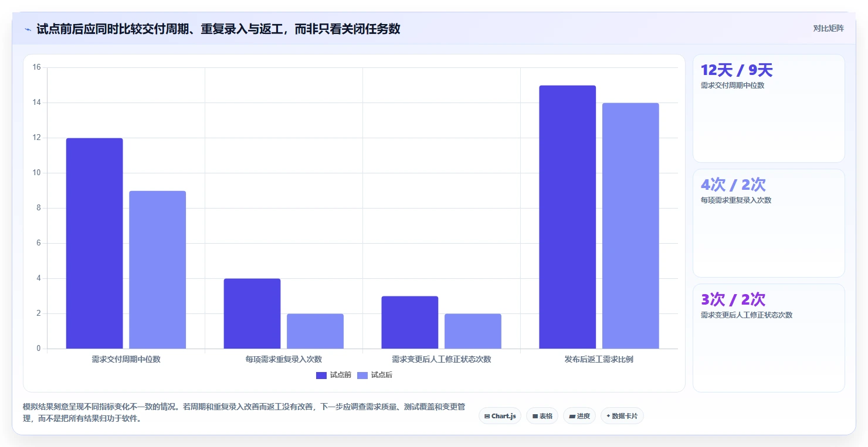Click the footnote text starting 模拟结果刻意呈现
Viewport: 868px width, 447px height.
click(244, 412)
